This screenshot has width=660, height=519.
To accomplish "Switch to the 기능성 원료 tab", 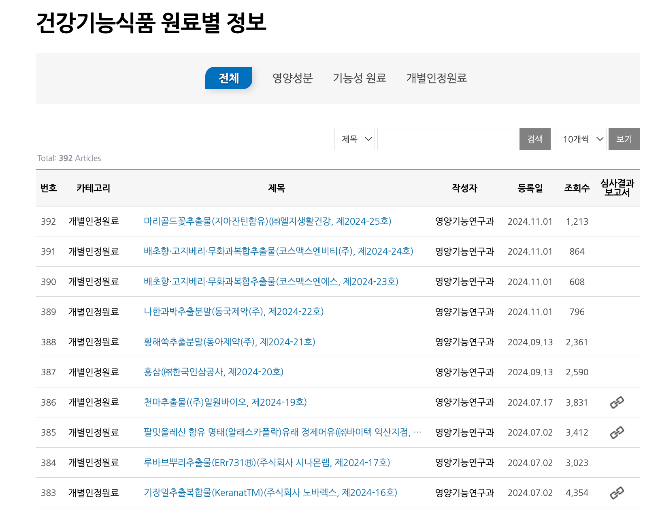I will (359, 78).
